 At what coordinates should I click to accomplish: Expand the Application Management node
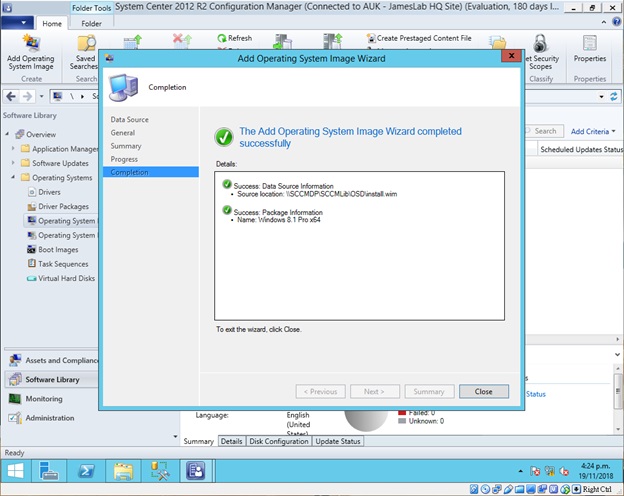[13, 148]
